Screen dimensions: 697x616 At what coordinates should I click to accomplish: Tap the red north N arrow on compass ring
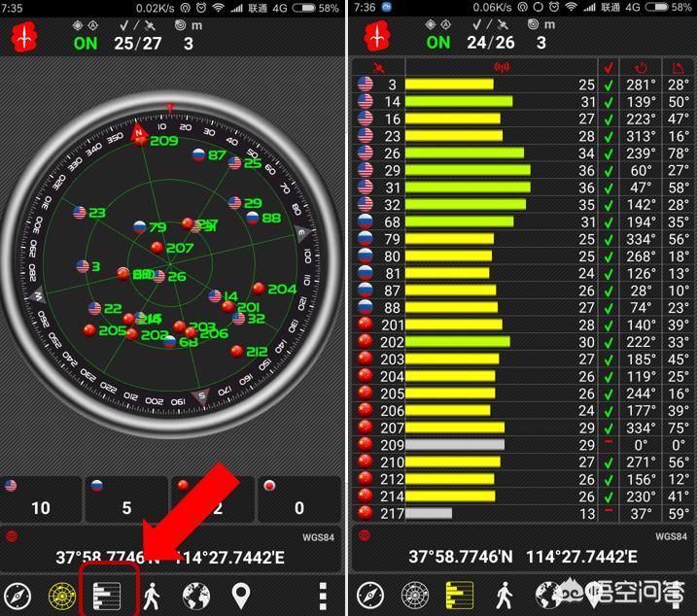click(138, 131)
